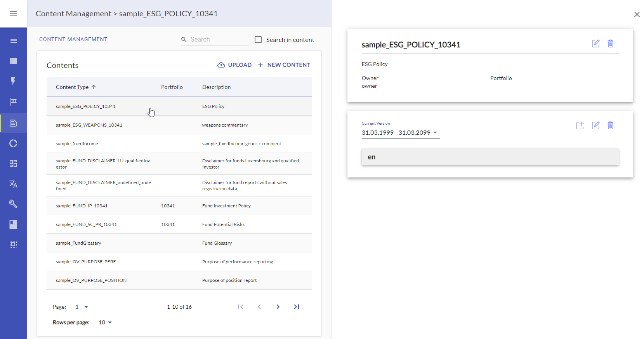
Task: Click the translation icon in sidebar
Action: click(13, 184)
